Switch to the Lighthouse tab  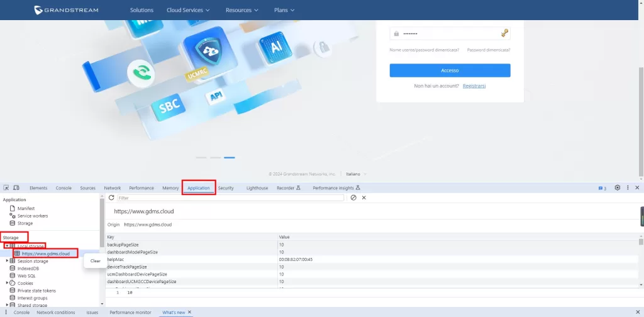(257, 188)
